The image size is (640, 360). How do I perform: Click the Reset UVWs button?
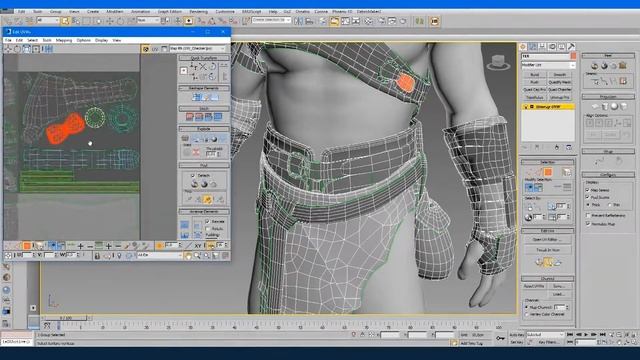pos(534,286)
